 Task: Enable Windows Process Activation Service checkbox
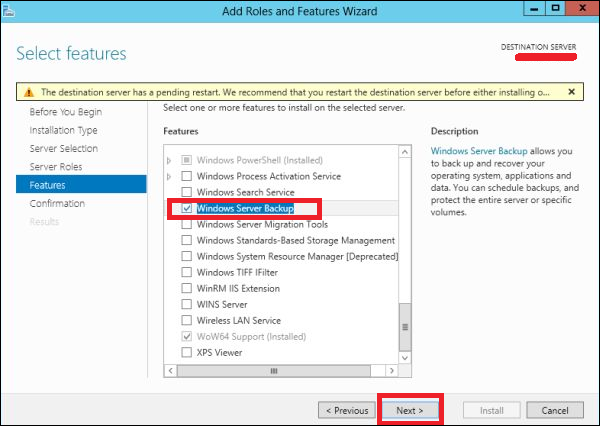[x=186, y=176]
